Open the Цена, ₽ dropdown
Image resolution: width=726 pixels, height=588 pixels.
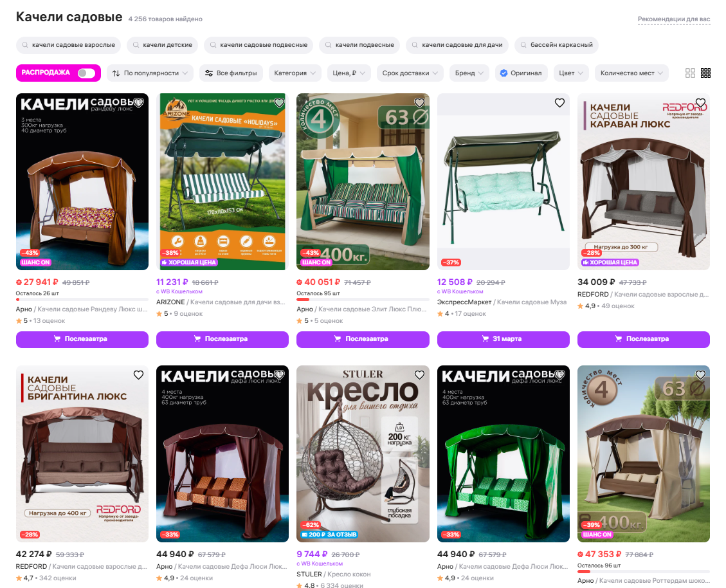pos(349,73)
